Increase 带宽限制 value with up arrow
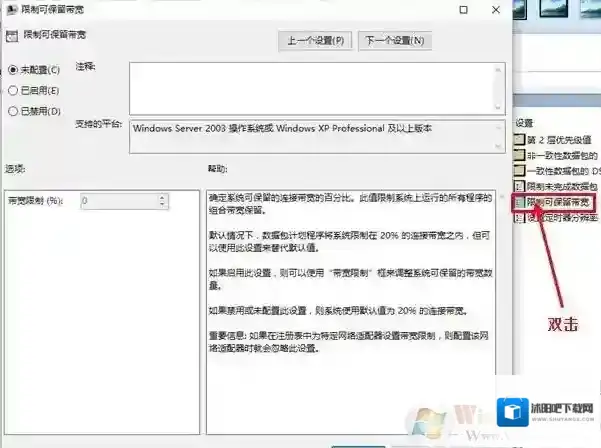601x448 pixels. 163,197
